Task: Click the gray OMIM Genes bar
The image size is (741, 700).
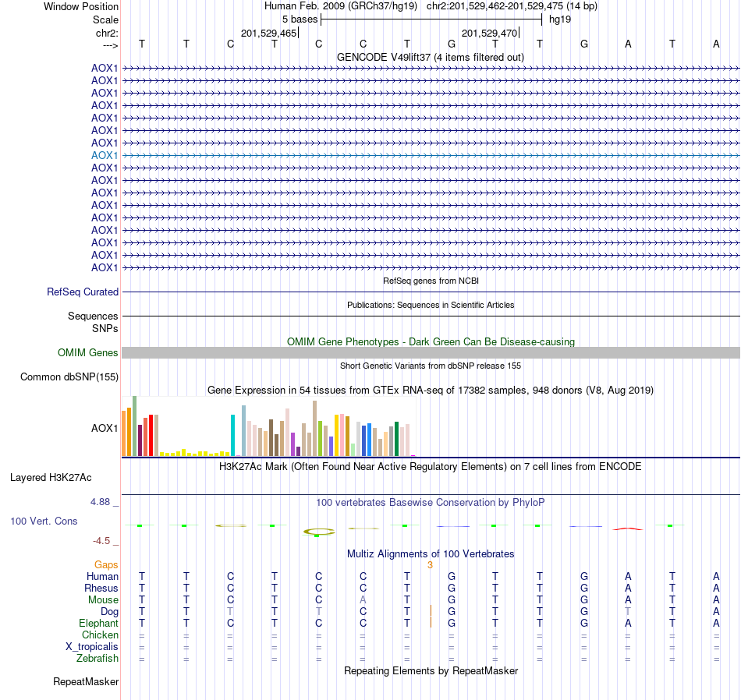Action: (x=431, y=353)
